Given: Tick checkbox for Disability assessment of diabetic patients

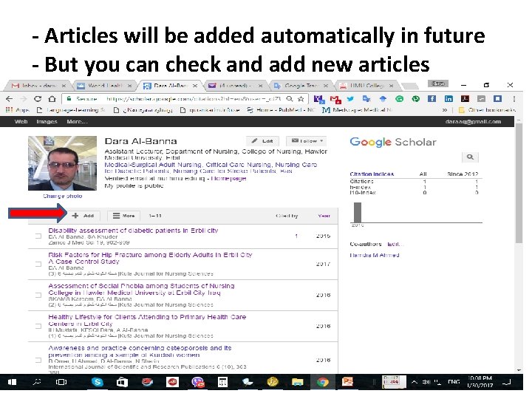Looking at the screenshot, I should pos(38,236).
